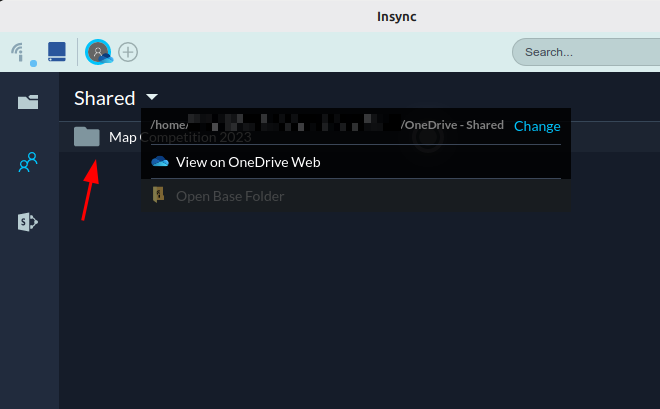Select the OneDrive account avatar
Image resolution: width=660 pixels, height=409 pixels.
click(x=98, y=51)
